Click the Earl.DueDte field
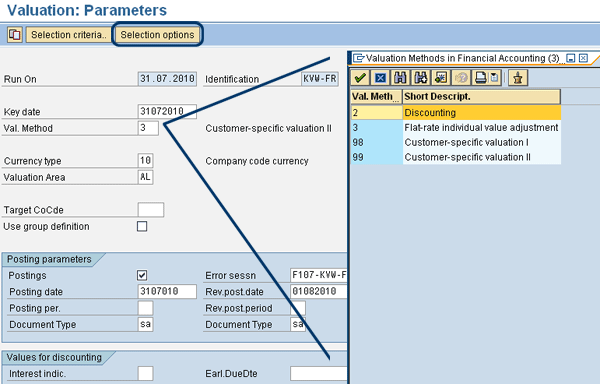This screenshot has width=600, height=384. (x=319, y=373)
